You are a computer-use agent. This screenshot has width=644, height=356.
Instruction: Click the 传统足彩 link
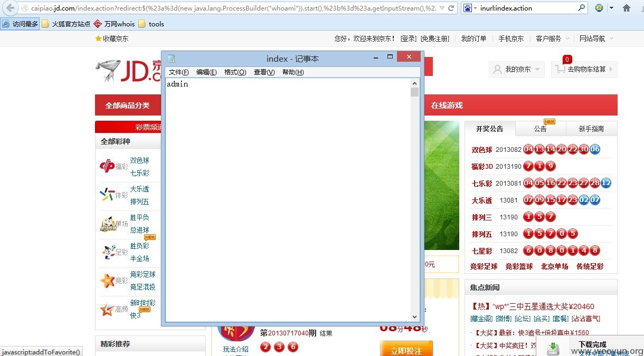(590, 266)
